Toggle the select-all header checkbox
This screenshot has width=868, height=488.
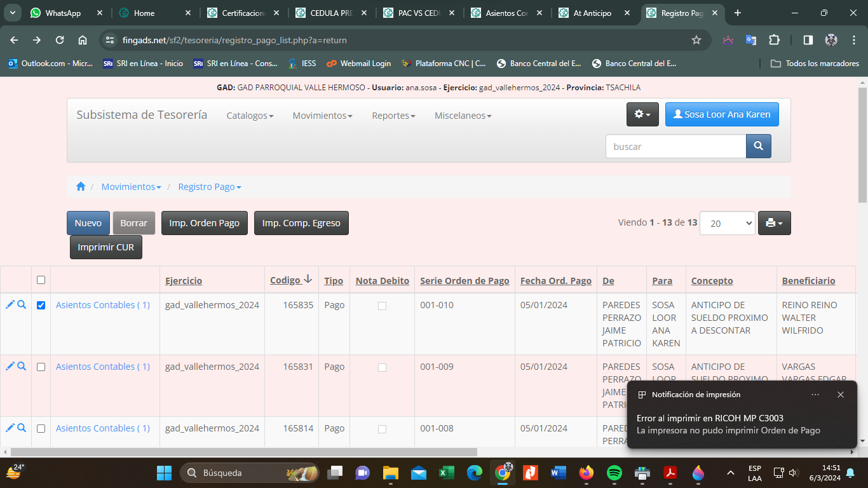[x=41, y=280]
